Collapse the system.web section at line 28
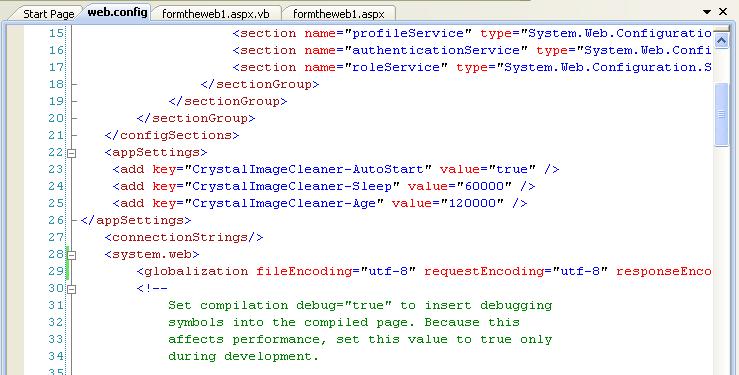This screenshot has height=375, width=739. tap(71, 255)
